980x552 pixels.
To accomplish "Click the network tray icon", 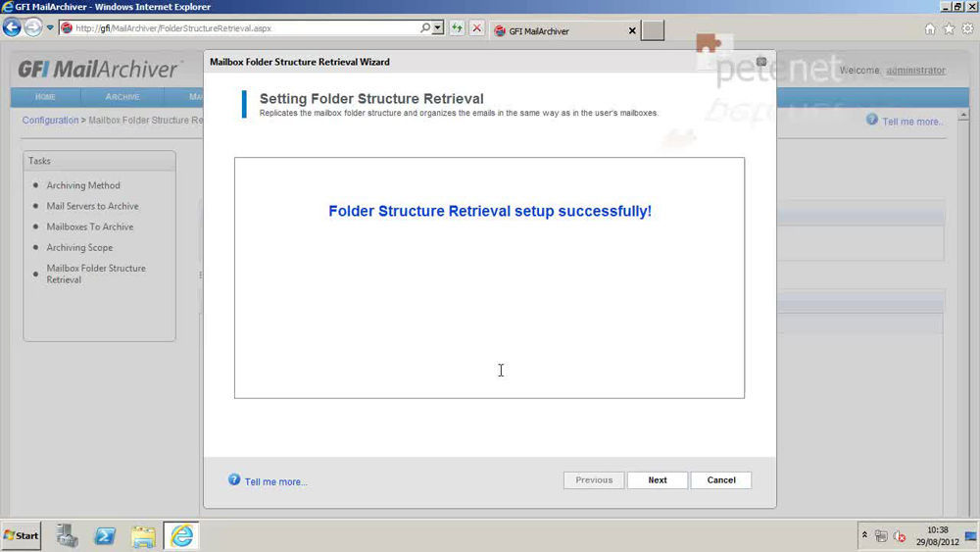I will point(881,535).
